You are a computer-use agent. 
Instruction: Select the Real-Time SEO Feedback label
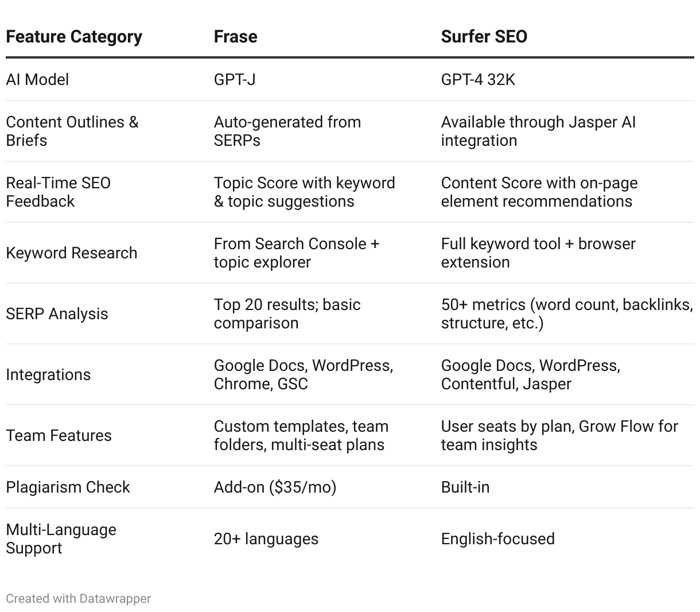click(58, 192)
